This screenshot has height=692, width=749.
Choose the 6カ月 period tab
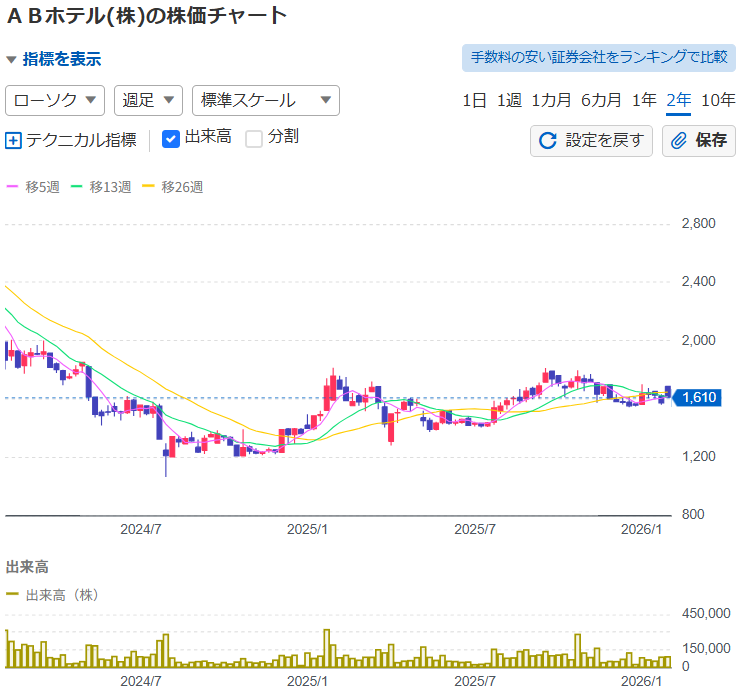tap(601, 100)
